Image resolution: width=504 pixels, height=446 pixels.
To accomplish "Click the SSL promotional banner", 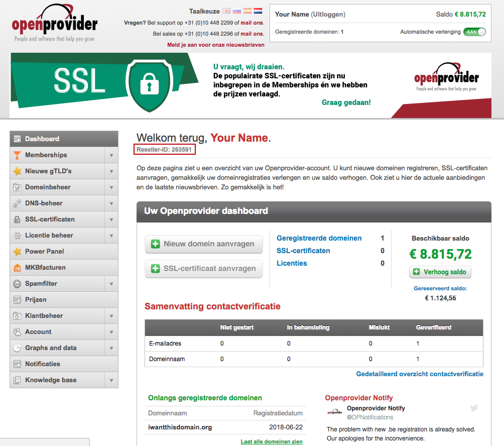I will [250, 85].
